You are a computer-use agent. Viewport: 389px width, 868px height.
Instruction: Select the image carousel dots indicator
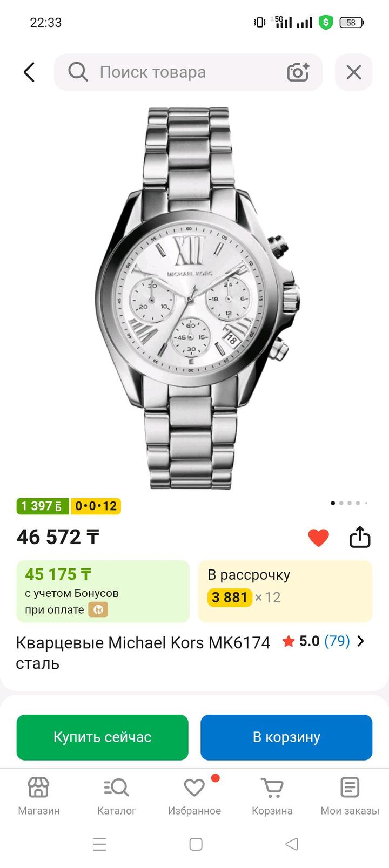pos(349,503)
